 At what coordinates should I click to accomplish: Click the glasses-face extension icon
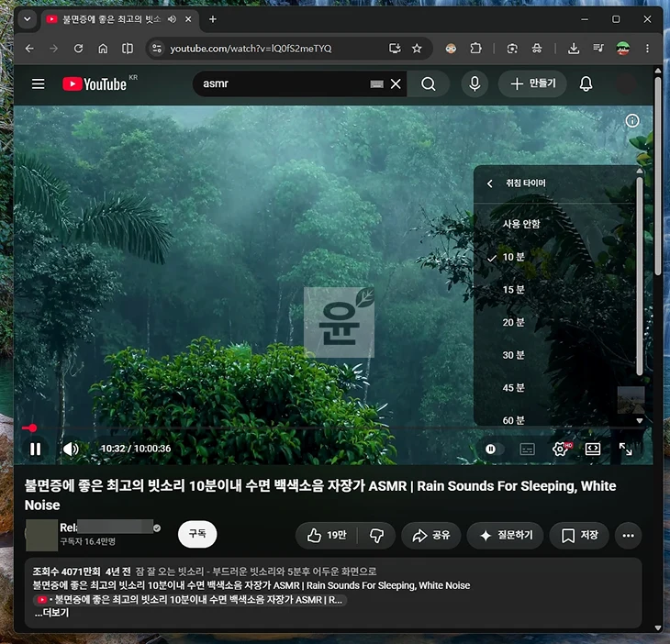[451, 49]
